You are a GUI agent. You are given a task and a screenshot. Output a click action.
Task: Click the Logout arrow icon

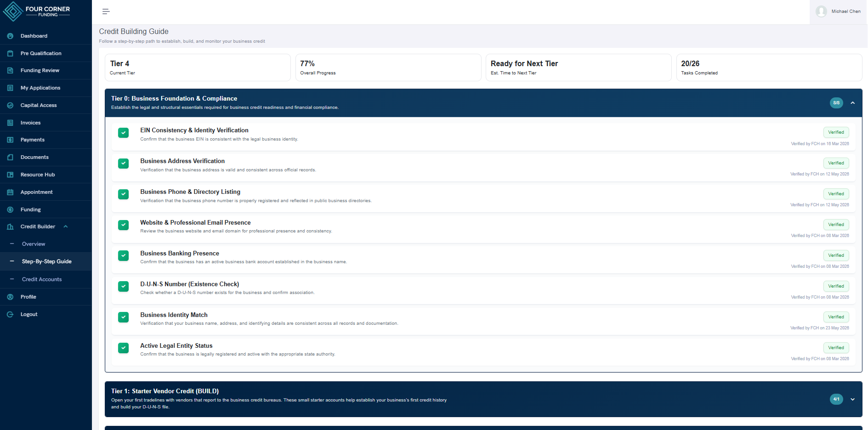[x=10, y=314]
